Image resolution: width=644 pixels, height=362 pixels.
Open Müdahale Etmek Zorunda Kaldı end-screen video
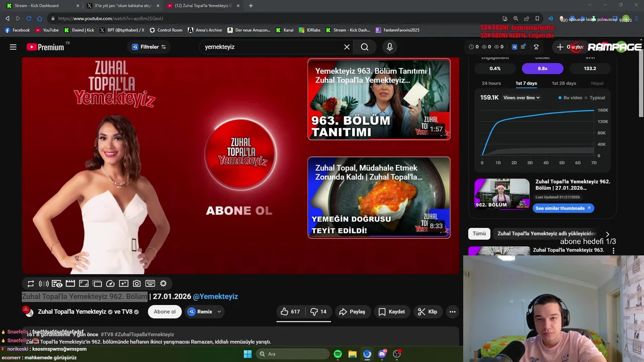379,198
